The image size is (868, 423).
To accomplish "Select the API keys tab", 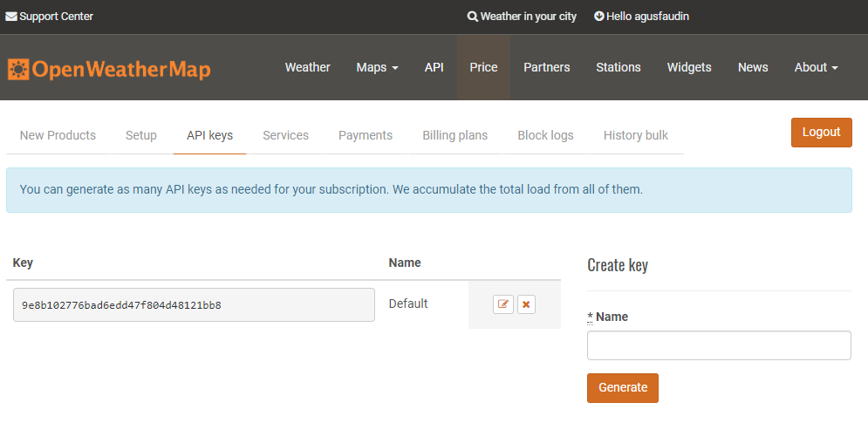I will [x=210, y=136].
